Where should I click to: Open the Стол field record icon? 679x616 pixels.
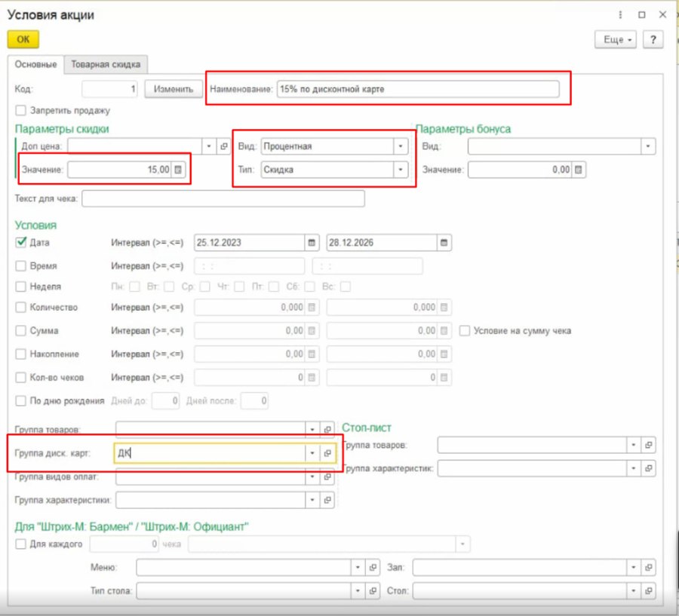pos(648,590)
